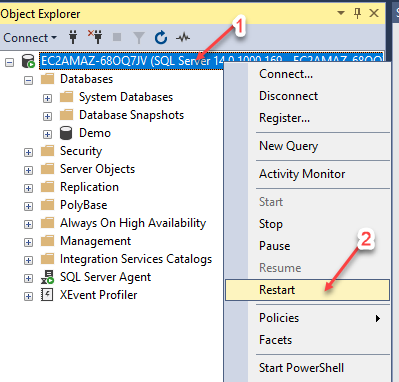
Task: Expand the SQL Server Agent node
Action: tap(29, 278)
